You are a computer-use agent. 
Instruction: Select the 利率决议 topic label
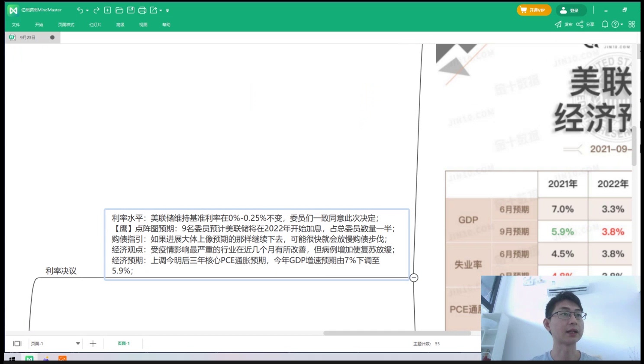pyautogui.click(x=61, y=271)
